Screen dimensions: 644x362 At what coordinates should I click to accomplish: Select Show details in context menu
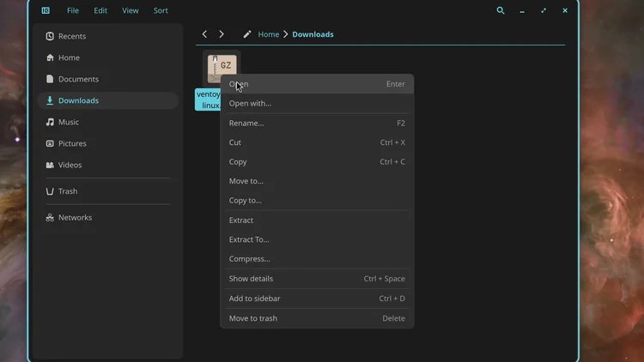point(317,279)
